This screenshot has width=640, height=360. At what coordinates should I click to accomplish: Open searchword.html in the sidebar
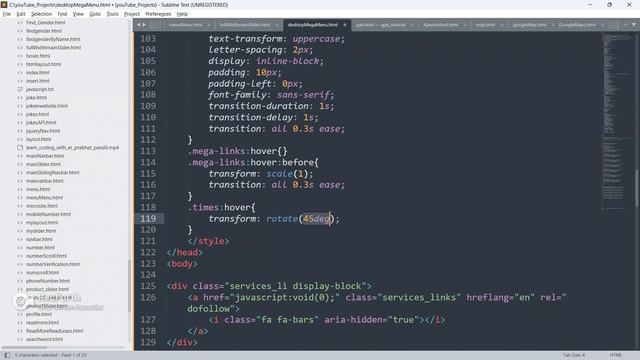click(x=44, y=339)
